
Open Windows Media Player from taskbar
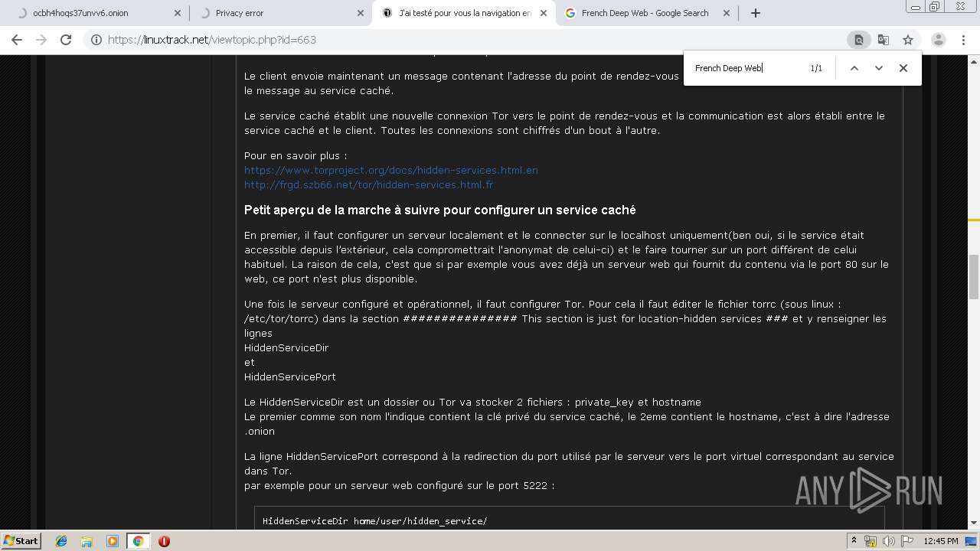(112, 541)
